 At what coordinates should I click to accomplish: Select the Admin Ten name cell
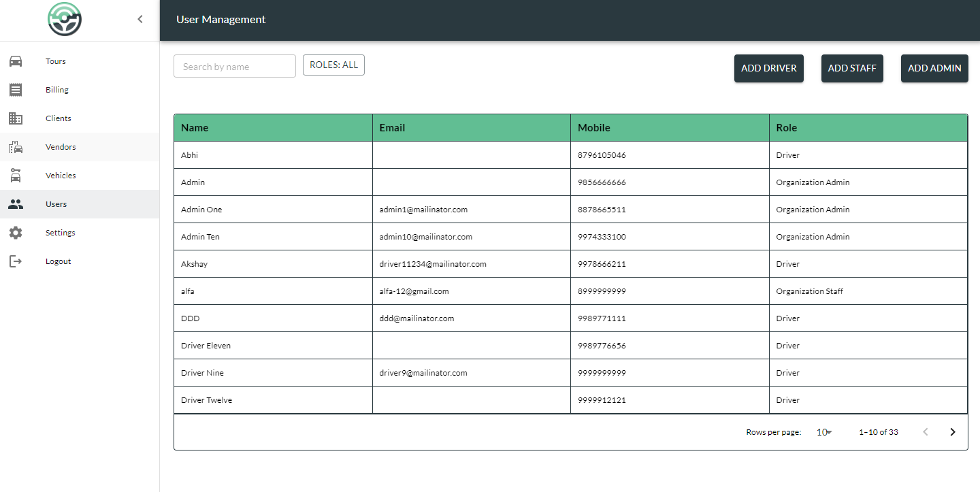[x=273, y=237]
